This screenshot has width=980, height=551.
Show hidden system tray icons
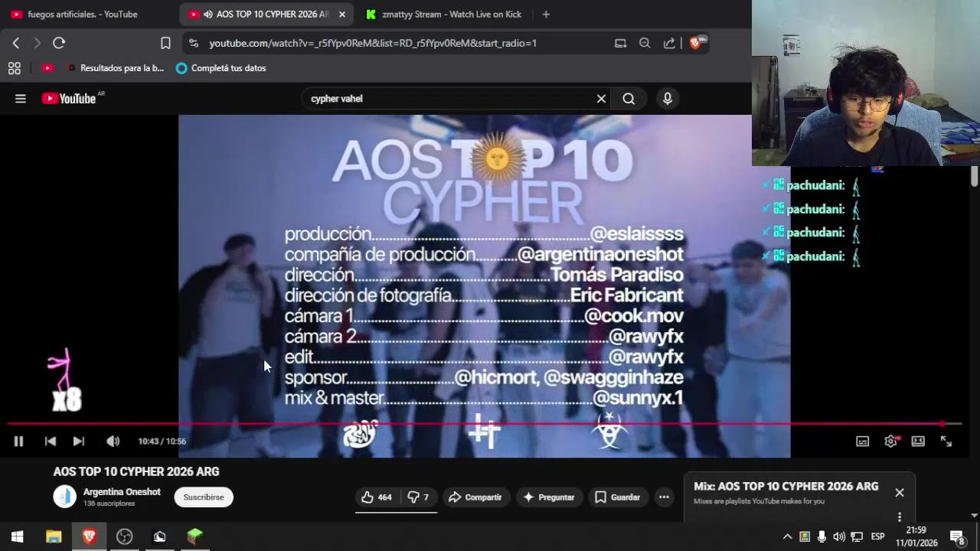[787, 536]
